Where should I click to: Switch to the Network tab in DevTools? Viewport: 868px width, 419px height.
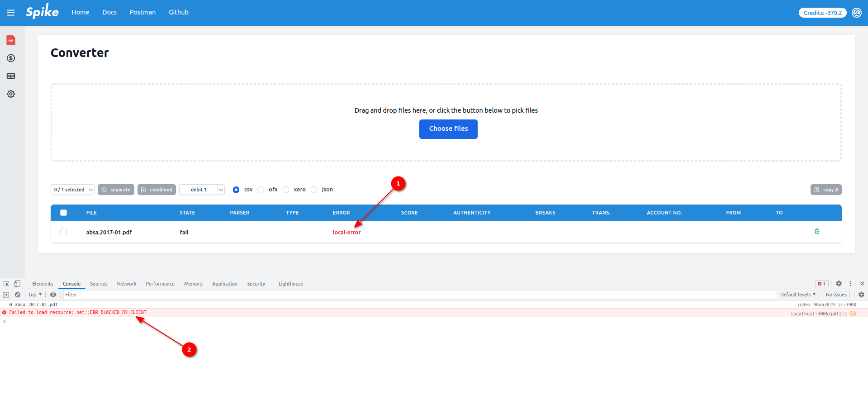click(126, 284)
